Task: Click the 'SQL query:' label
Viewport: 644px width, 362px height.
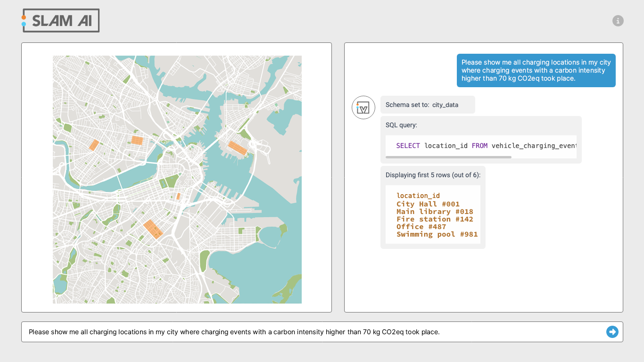Action: click(x=401, y=125)
